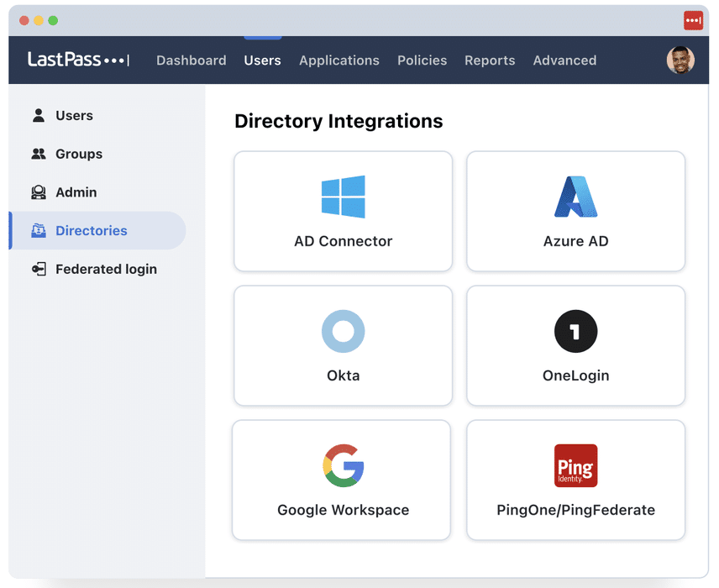Select the Google Workspace G logo
719x588 pixels.
tap(343, 465)
